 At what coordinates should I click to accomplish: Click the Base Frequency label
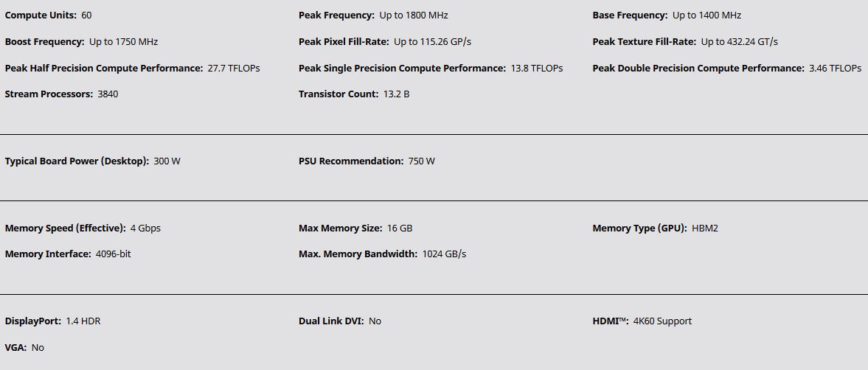click(x=630, y=15)
